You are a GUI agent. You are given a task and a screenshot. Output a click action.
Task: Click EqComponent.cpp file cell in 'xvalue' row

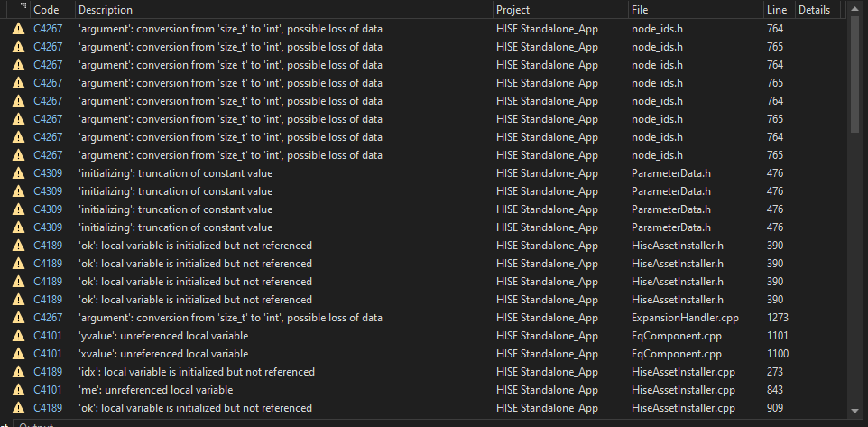tap(677, 354)
